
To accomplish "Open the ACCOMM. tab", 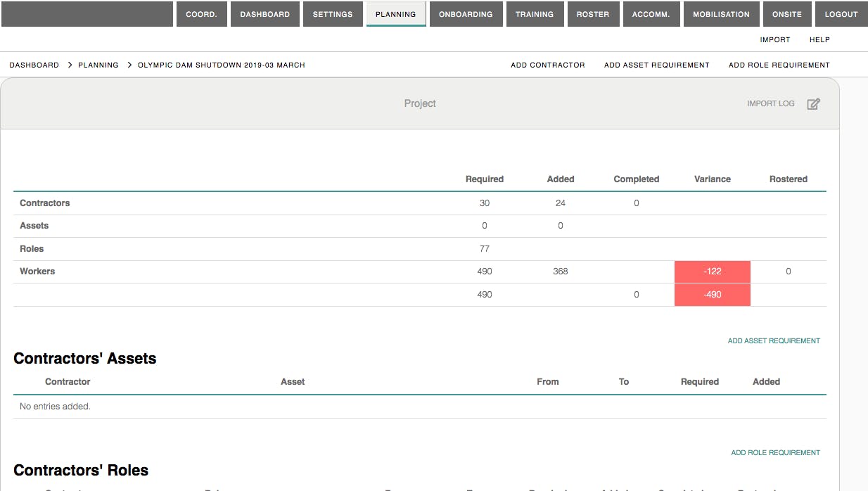I will 651,14.
